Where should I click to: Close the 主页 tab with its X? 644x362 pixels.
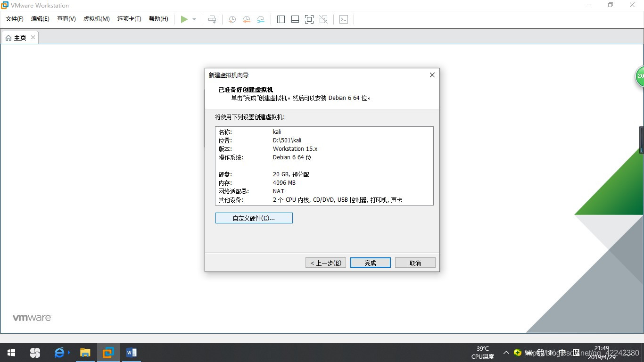33,37
